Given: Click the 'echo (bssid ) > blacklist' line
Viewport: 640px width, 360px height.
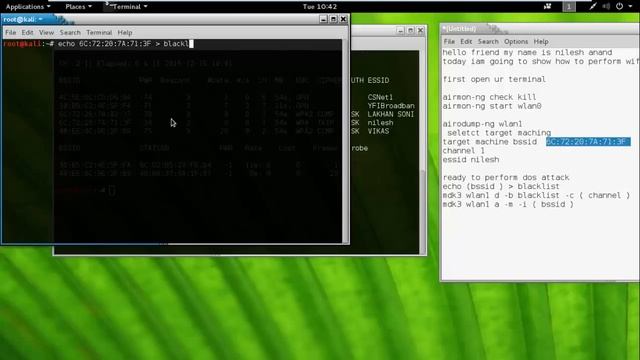Looking at the screenshot, I should coord(501,186).
